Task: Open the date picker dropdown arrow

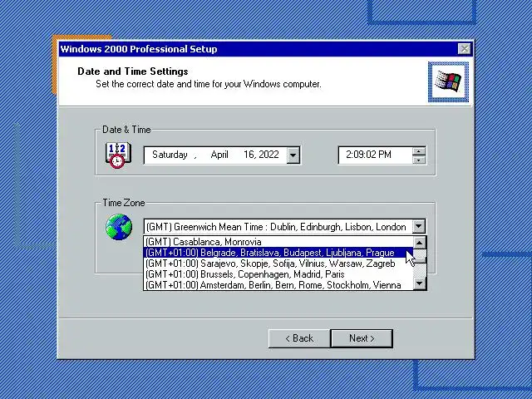Action: [x=293, y=155]
